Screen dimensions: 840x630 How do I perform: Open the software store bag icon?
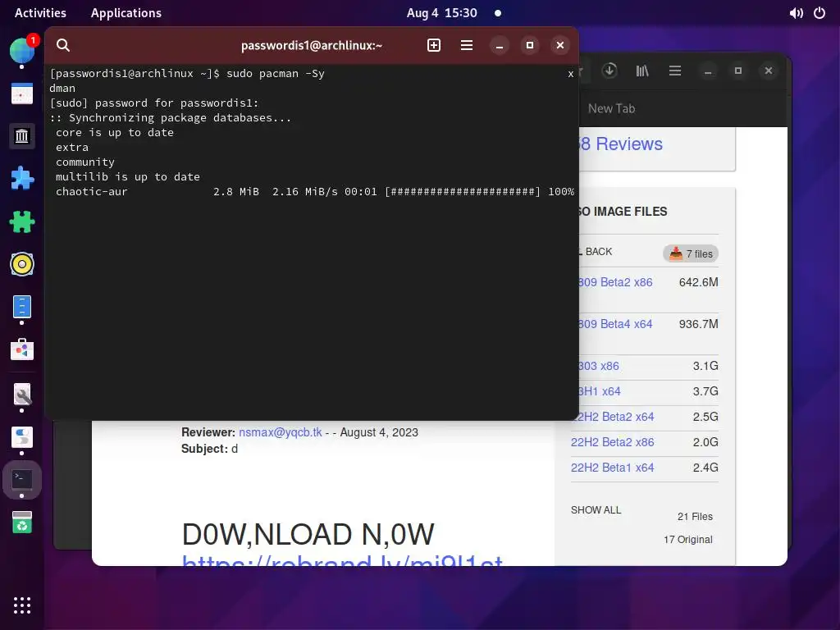click(22, 349)
